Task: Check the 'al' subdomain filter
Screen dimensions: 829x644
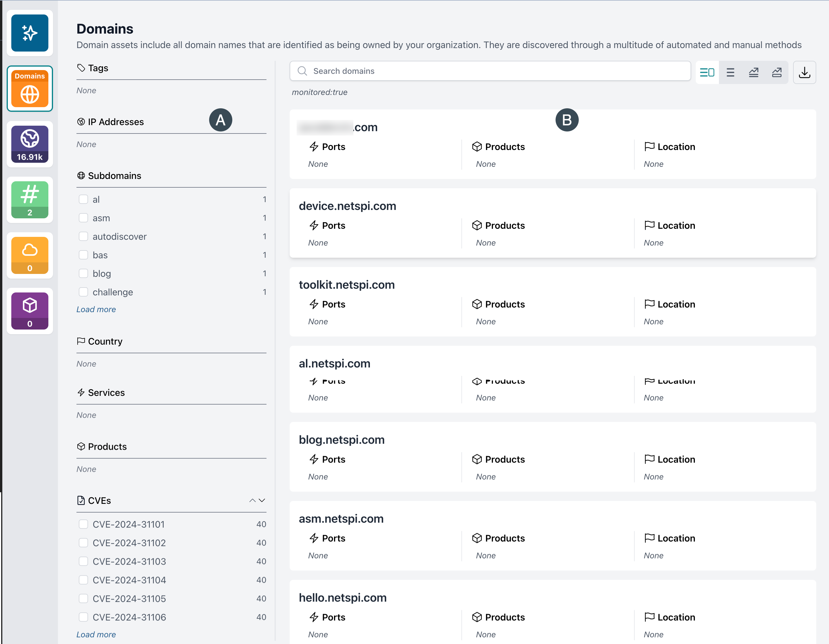Action: coord(83,200)
